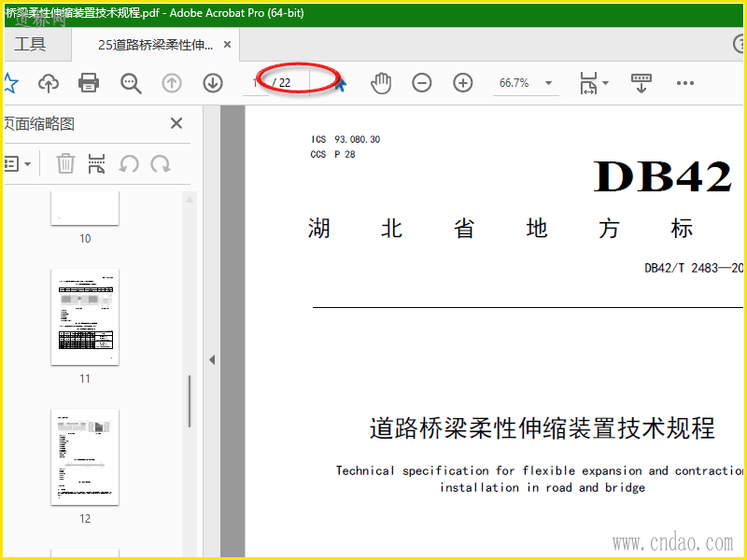Viewport: 747px width, 560px height.
Task: Open the fit page options dropdown arrow
Action: point(605,83)
